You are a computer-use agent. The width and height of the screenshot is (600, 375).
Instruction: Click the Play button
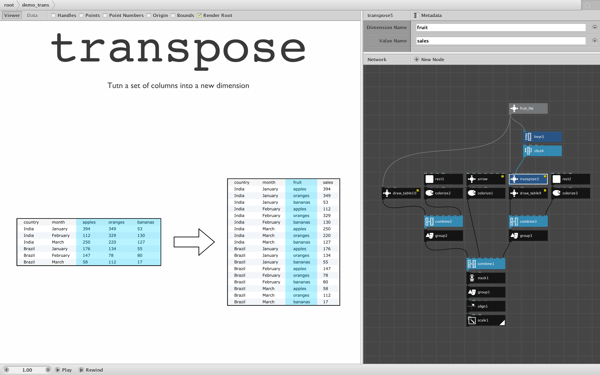coord(64,370)
